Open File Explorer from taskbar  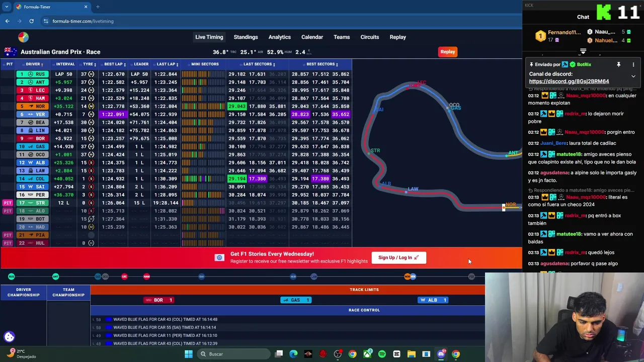click(x=411, y=354)
